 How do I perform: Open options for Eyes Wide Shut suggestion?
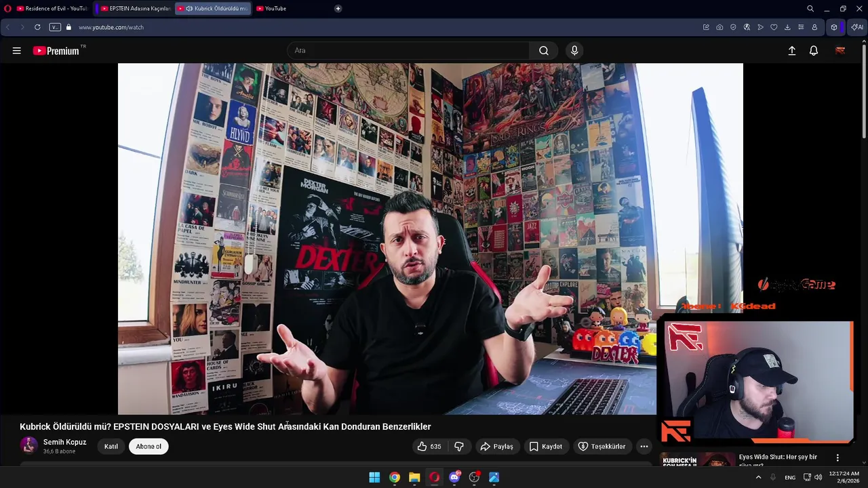(x=837, y=458)
